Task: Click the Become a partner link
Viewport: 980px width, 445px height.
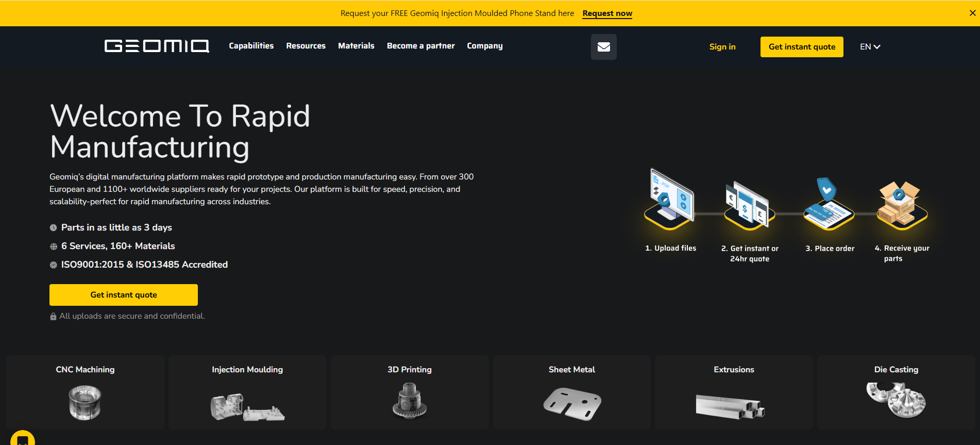Action: [x=420, y=46]
